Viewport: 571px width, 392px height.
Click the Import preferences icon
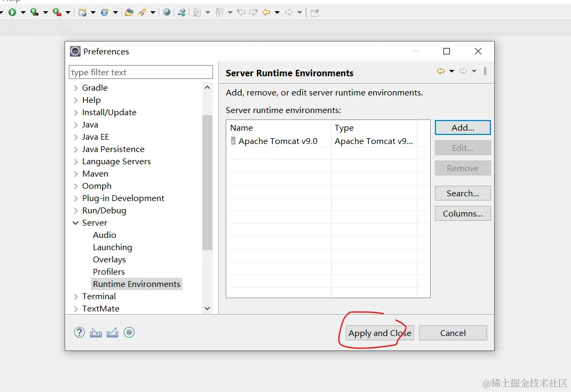(x=96, y=333)
